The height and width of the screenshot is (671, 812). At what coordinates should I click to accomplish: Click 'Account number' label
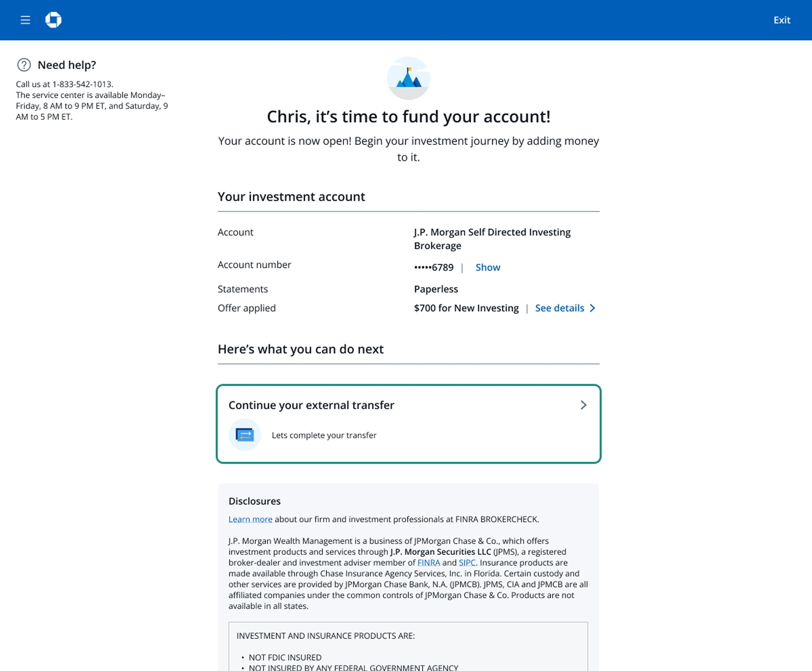254,265
